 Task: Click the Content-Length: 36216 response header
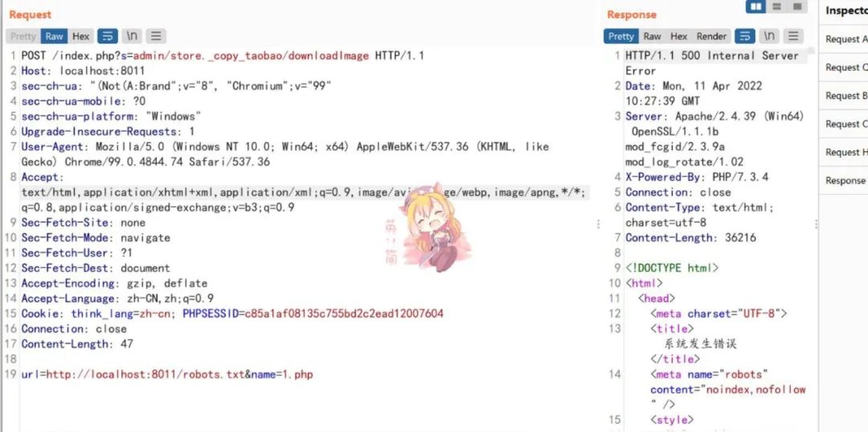pyautogui.click(x=691, y=238)
